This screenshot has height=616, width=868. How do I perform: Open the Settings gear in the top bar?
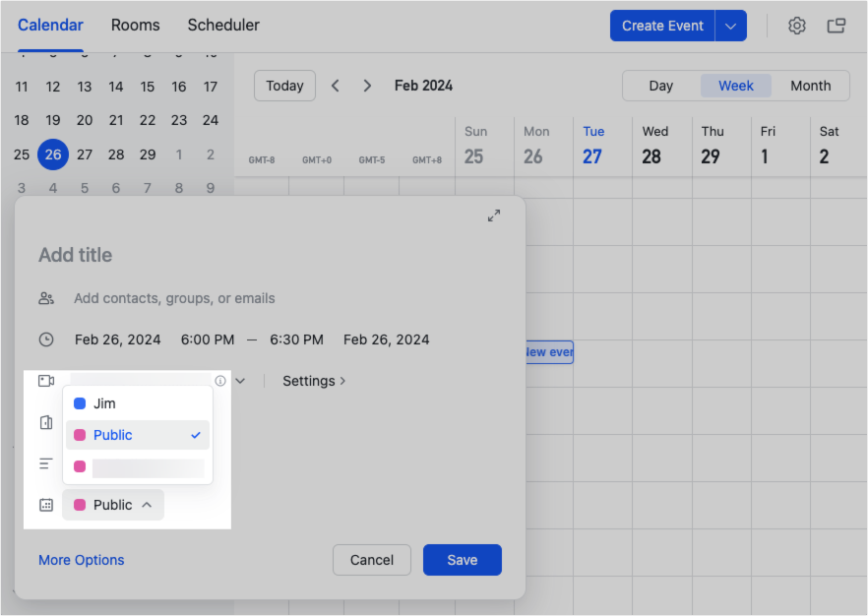click(x=796, y=26)
